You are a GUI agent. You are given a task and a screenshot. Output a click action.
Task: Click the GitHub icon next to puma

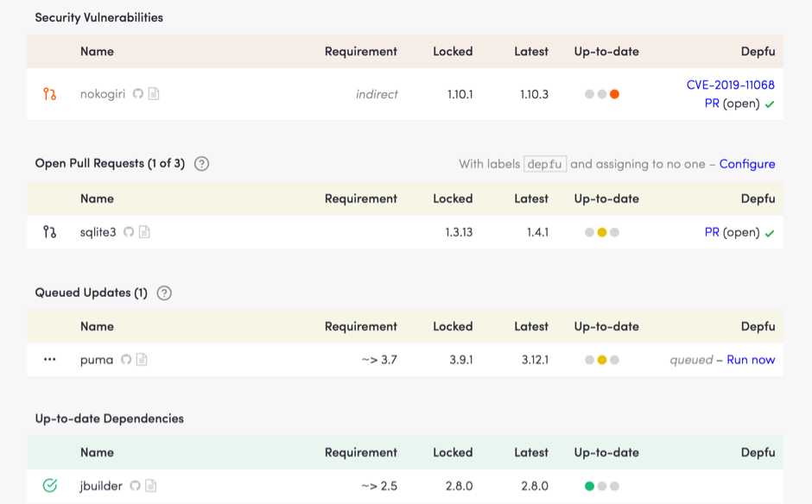126,360
